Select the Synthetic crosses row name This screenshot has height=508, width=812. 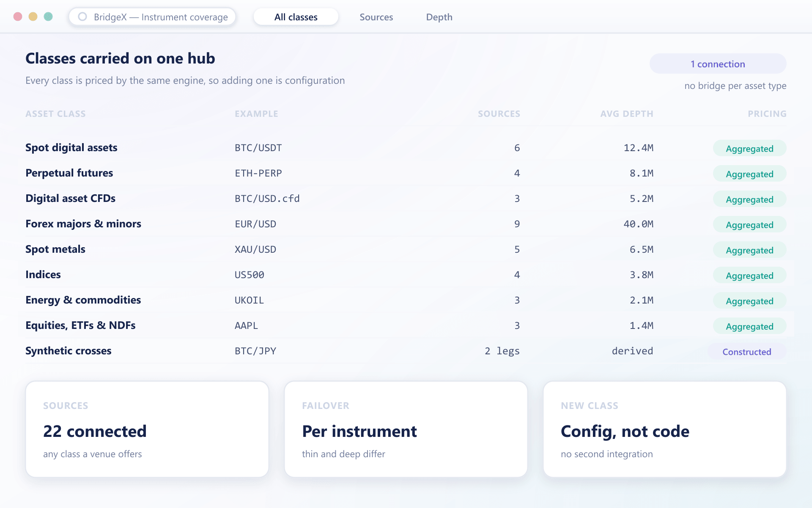[69, 351]
